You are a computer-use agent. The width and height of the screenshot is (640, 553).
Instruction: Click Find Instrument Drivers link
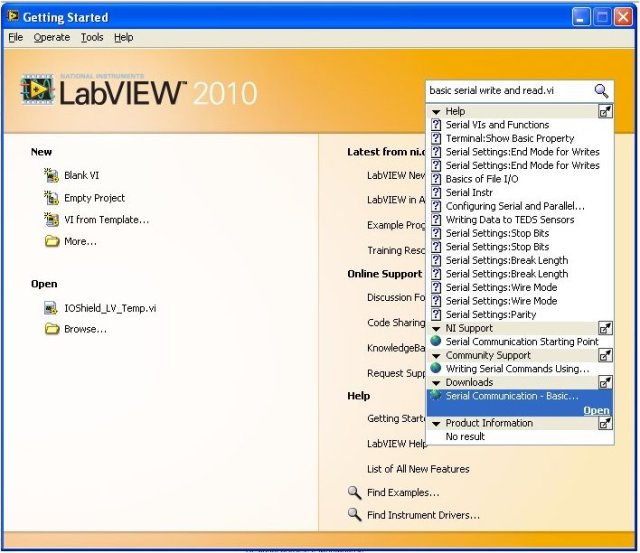423,515
